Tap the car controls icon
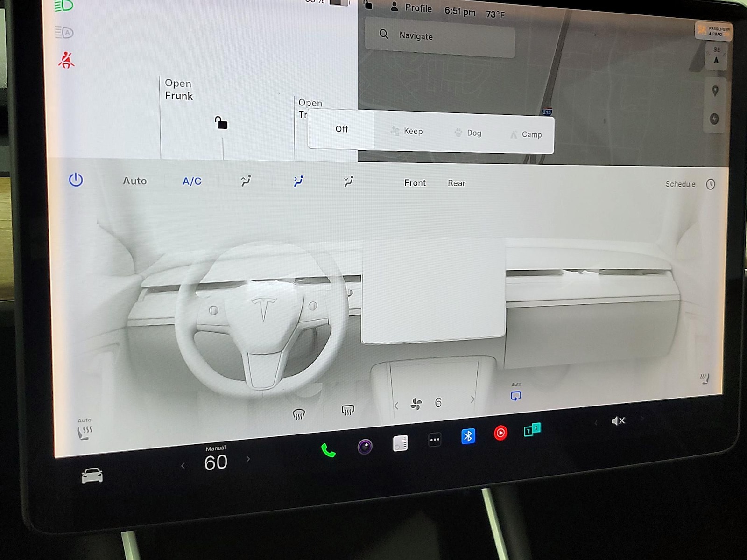747x560 pixels. 92,476
